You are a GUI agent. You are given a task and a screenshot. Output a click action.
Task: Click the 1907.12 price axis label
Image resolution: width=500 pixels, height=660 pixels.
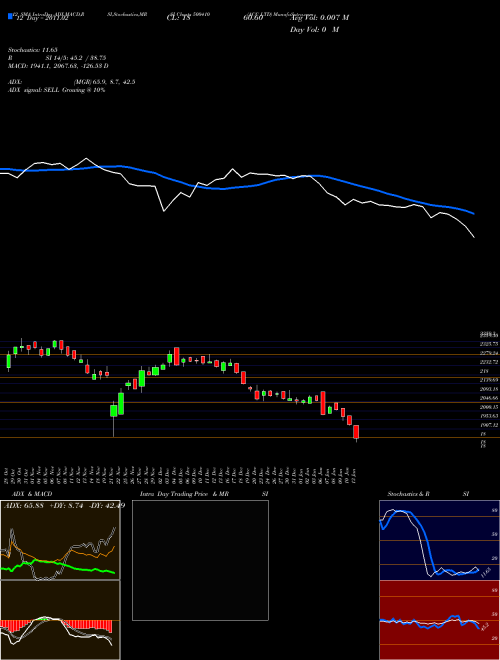click(489, 426)
